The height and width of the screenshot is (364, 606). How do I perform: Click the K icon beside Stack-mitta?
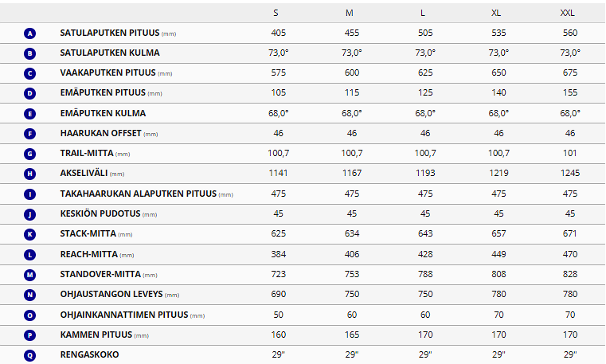30,234
